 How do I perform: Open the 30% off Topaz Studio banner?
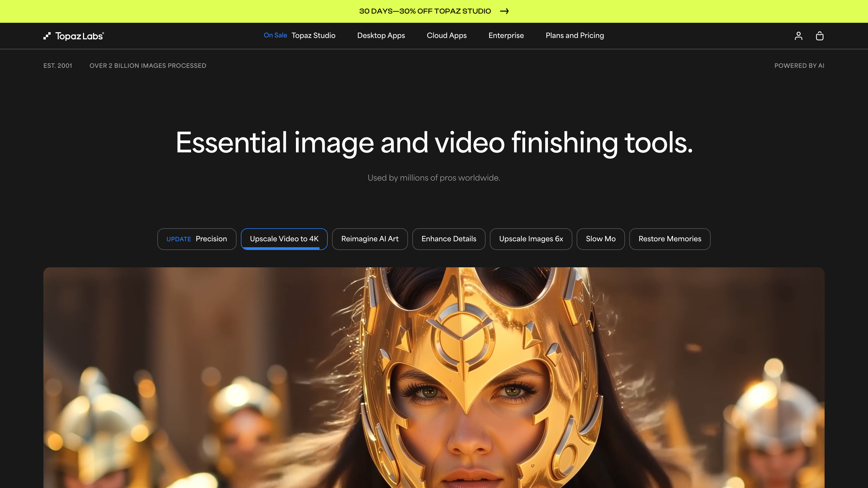pos(434,11)
